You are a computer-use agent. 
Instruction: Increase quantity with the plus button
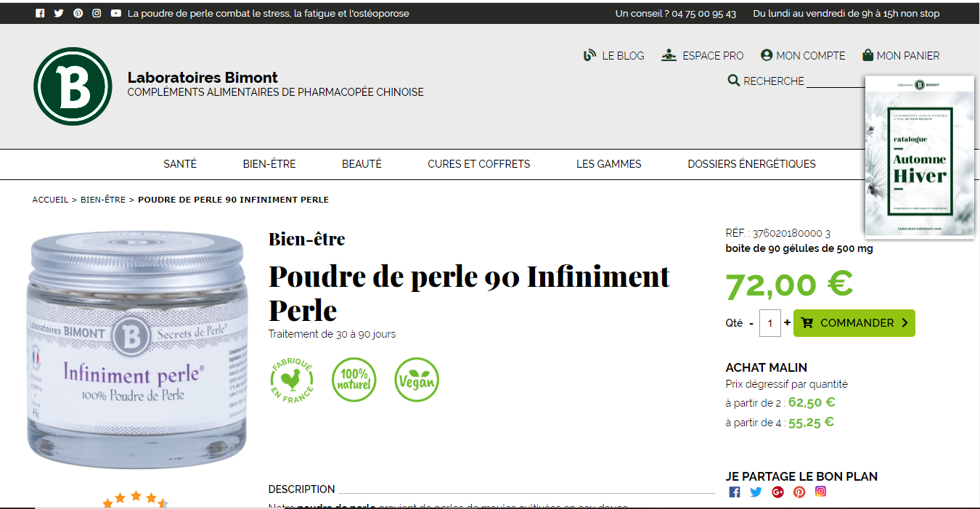tap(787, 322)
